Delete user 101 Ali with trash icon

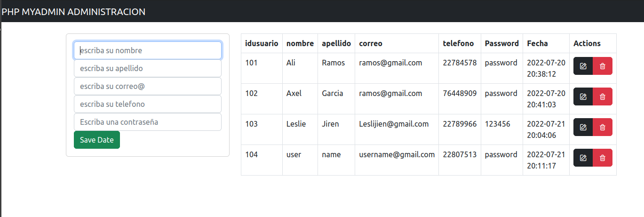[603, 66]
